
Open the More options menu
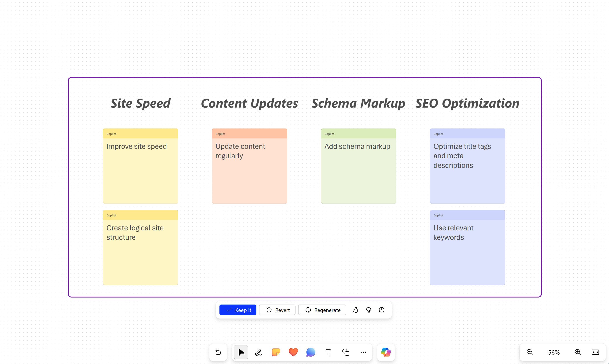point(363,352)
